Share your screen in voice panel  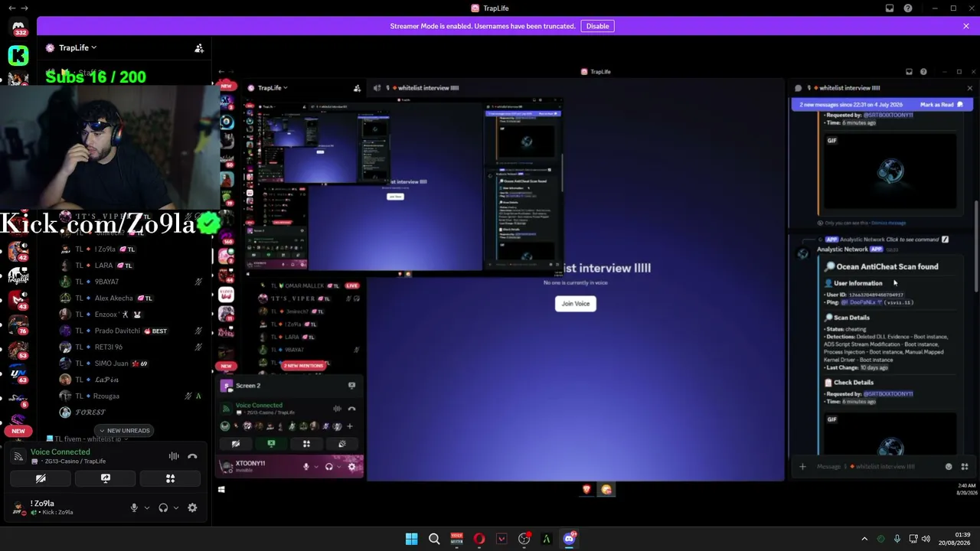pos(106,478)
